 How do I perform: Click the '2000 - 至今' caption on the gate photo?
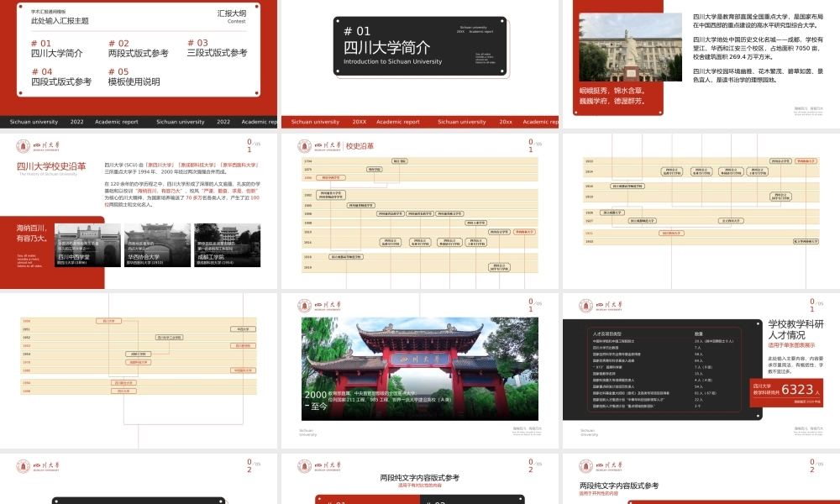click(x=316, y=400)
